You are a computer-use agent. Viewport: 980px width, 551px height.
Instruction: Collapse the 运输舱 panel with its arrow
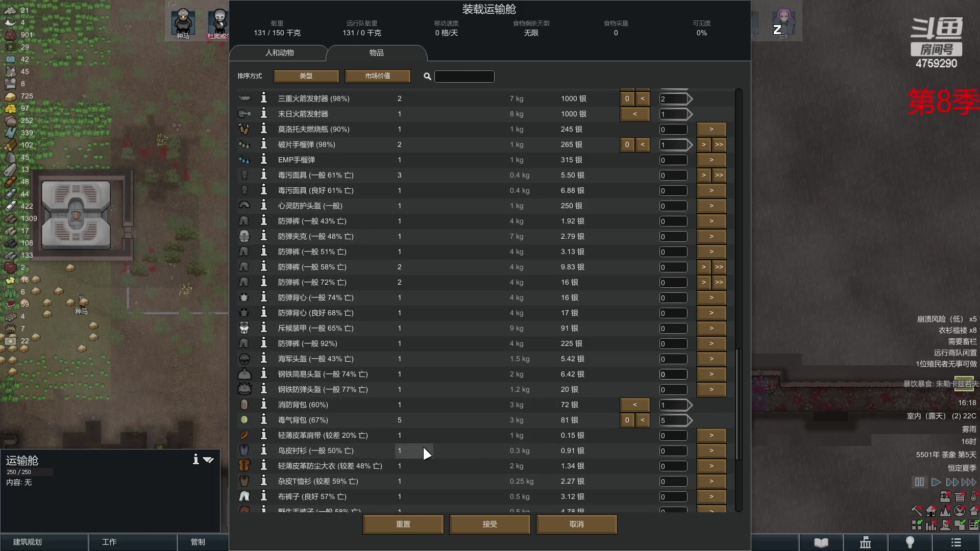(x=208, y=460)
